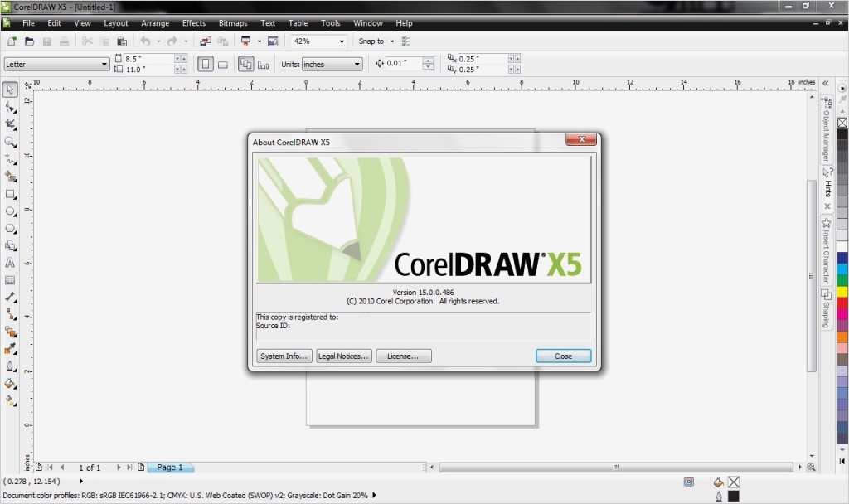The width and height of the screenshot is (849, 504).
Task: Select the Ellipse tool
Action: click(x=11, y=212)
